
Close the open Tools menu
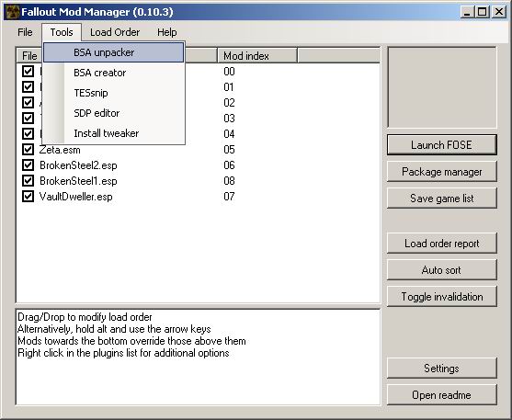pyautogui.click(x=62, y=32)
